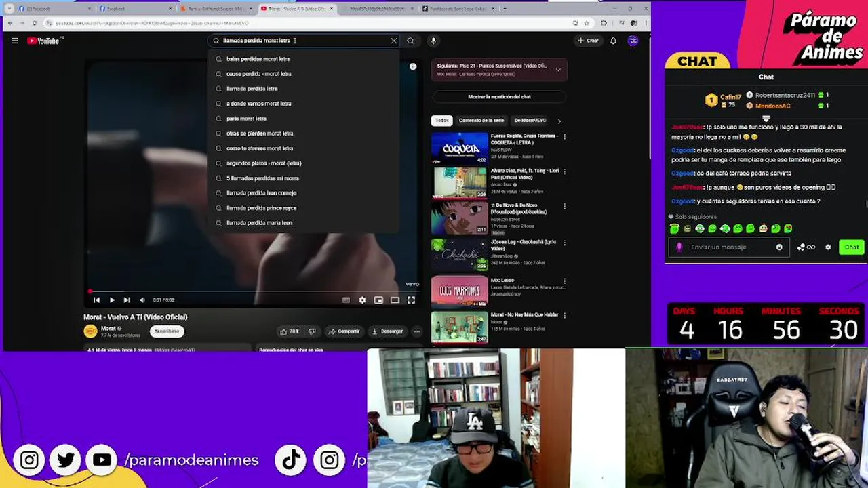Viewport: 868px width, 488px height.
Task: Select the 'De MoratVEVO' chip
Action: point(530,121)
